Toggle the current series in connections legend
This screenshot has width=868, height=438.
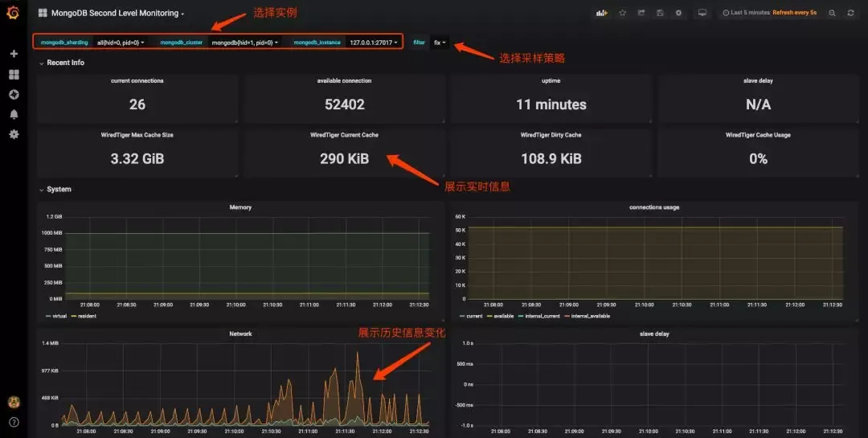471,316
